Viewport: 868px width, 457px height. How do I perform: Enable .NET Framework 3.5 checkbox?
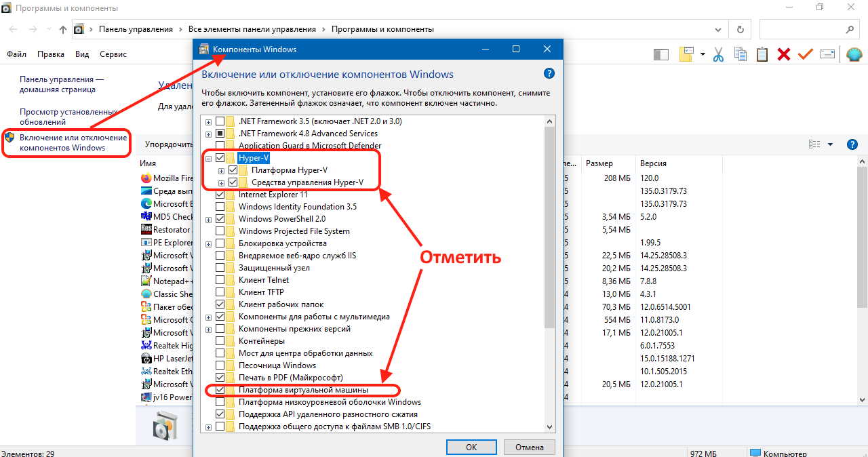click(220, 121)
